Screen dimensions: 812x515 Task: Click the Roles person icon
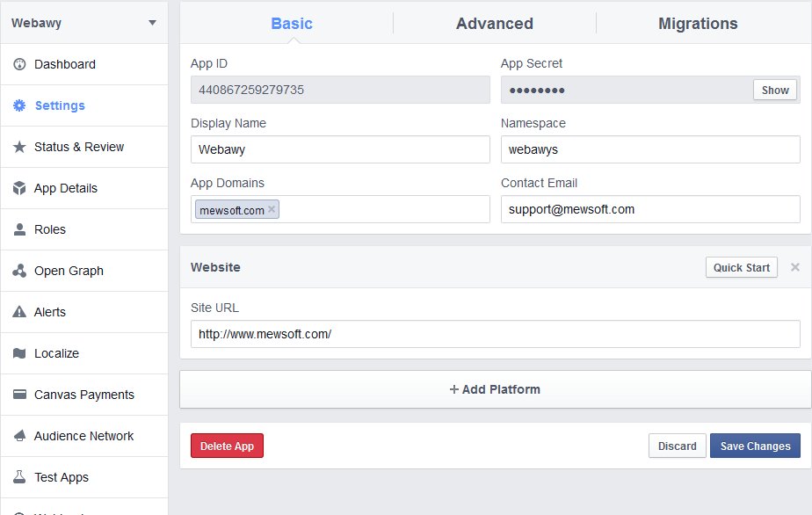coord(19,229)
